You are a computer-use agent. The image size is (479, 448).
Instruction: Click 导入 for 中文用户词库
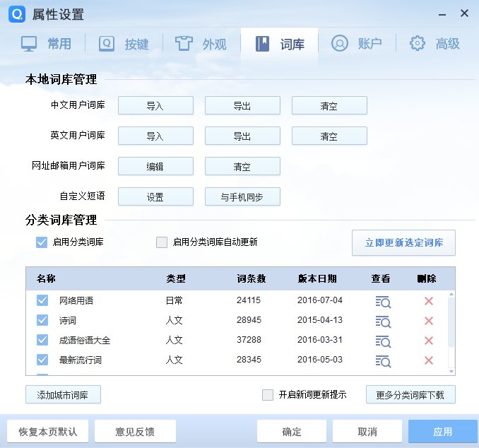click(x=155, y=105)
